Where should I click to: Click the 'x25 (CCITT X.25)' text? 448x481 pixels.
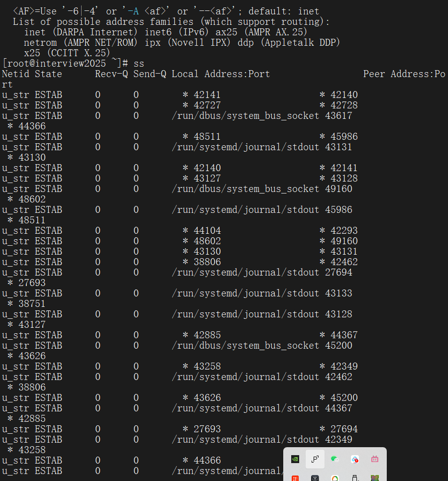point(67,53)
